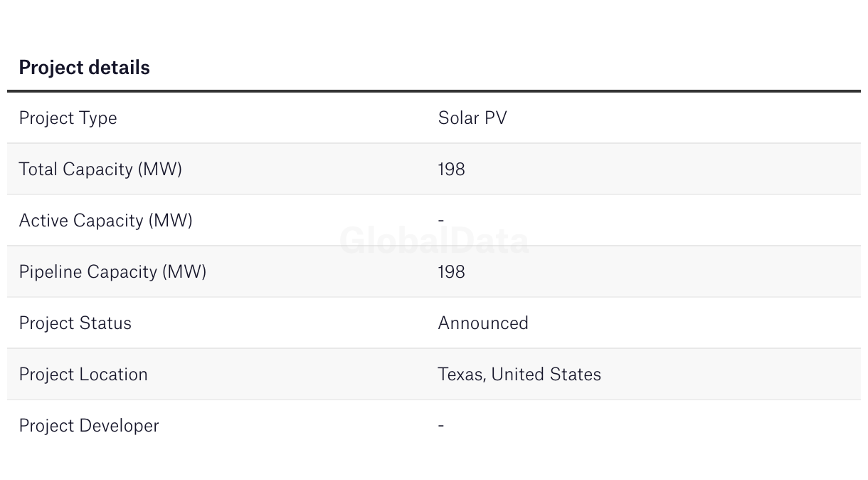Click the words United States in the location
The image size is (868, 480).
click(546, 375)
